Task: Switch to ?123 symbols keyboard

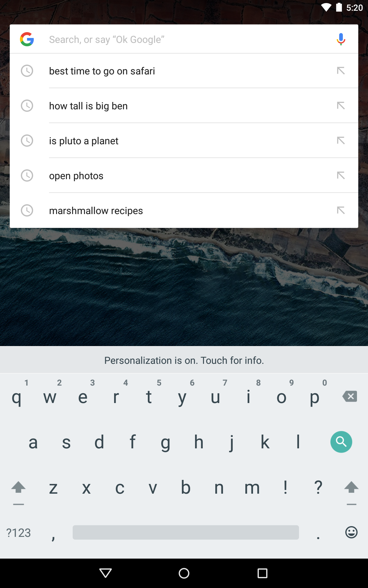Action: [19, 533]
